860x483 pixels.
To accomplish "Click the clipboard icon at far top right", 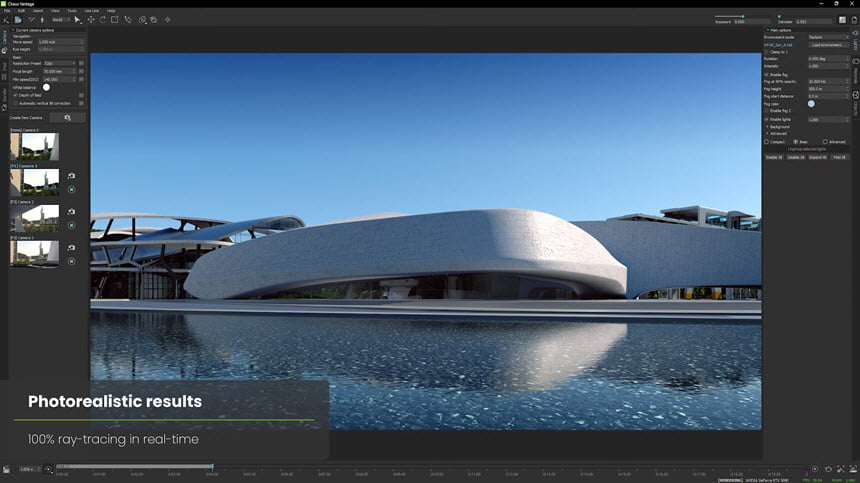I will pos(854,20).
